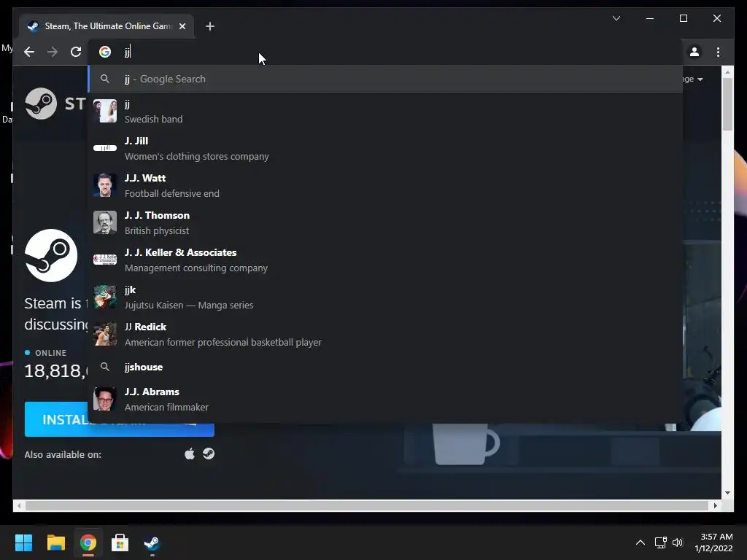Click the jj band thumbnail image
The width and height of the screenshot is (747, 560).
(x=105, y=112)
